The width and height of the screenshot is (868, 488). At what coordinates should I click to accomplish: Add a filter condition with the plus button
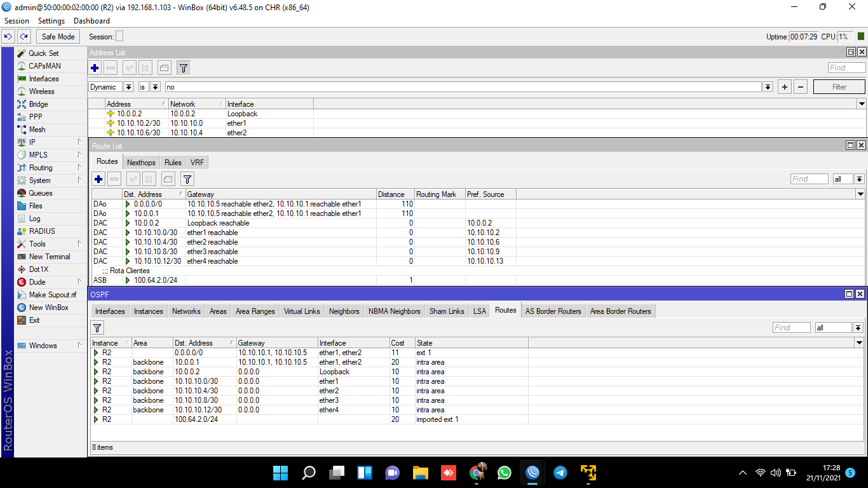785,87
